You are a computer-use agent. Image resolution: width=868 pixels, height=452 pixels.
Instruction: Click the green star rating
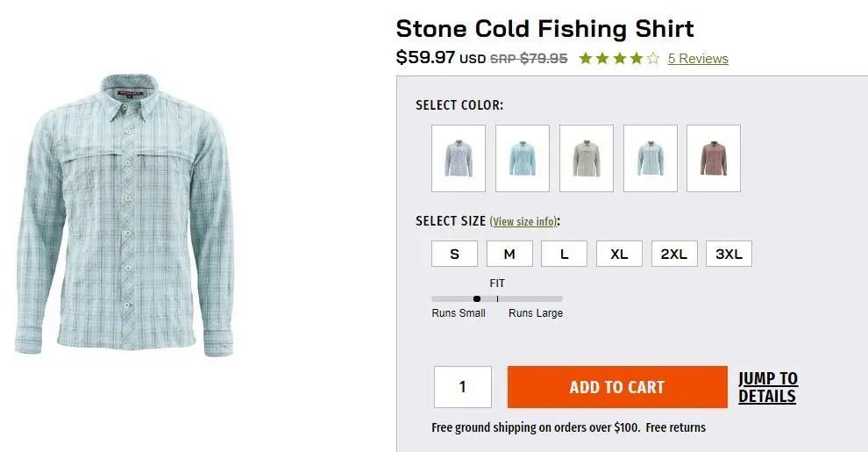click(x=619, y=59)
